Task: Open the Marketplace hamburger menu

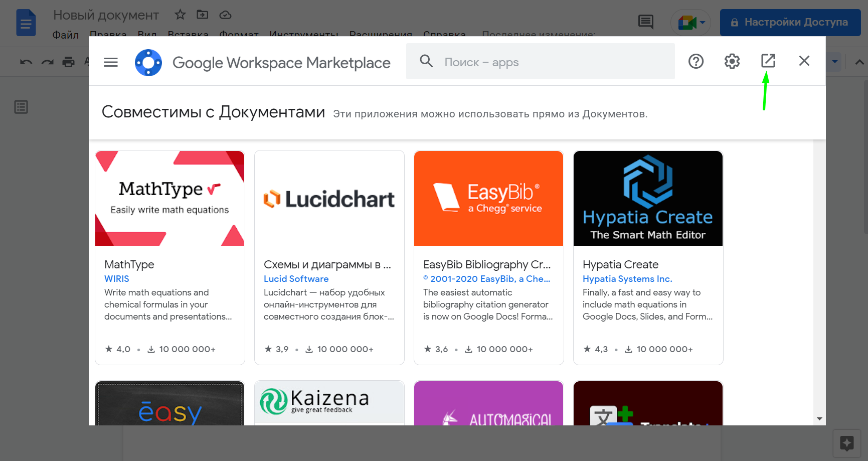Action: 111,62
